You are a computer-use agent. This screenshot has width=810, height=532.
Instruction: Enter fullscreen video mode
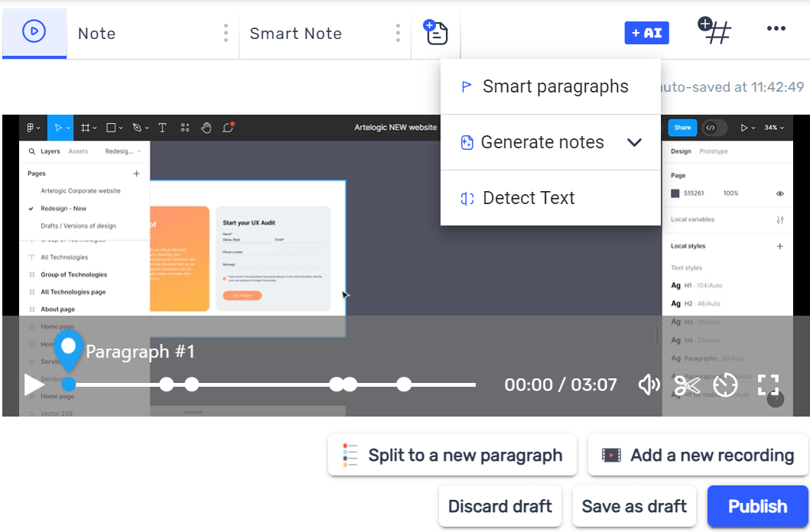pos(768,384)
